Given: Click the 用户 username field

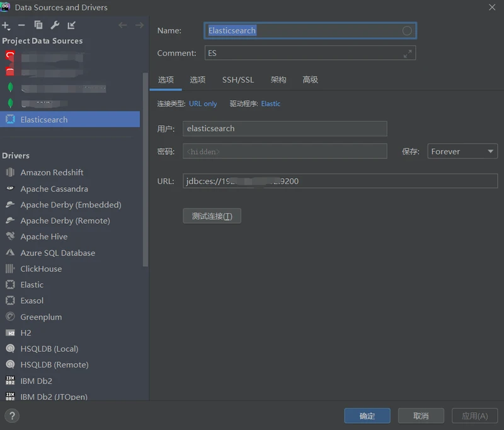Looking at the screenshot, I should tap(285, 129).
